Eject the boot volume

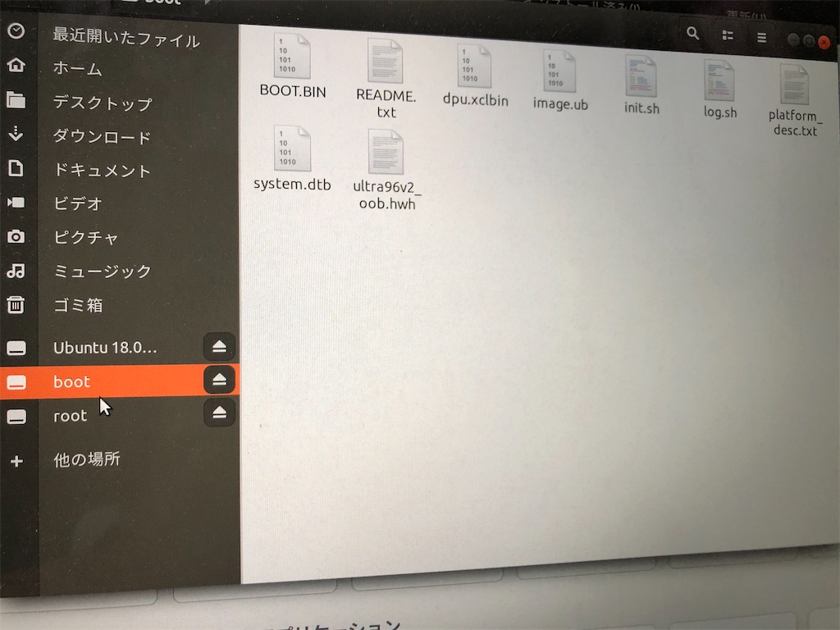[219, 380]
